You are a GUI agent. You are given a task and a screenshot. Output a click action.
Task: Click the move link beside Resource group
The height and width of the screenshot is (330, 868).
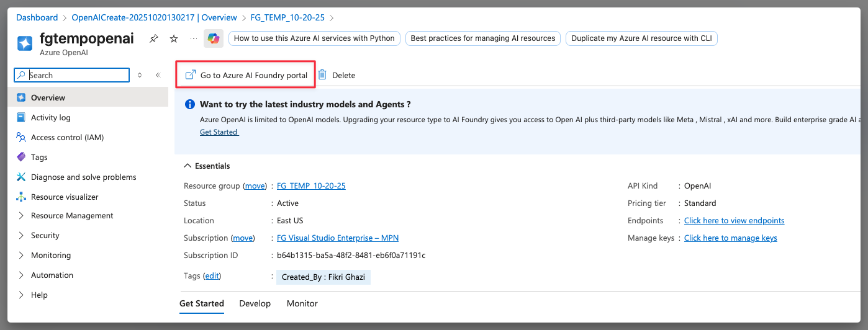click(x=255, y=185)
